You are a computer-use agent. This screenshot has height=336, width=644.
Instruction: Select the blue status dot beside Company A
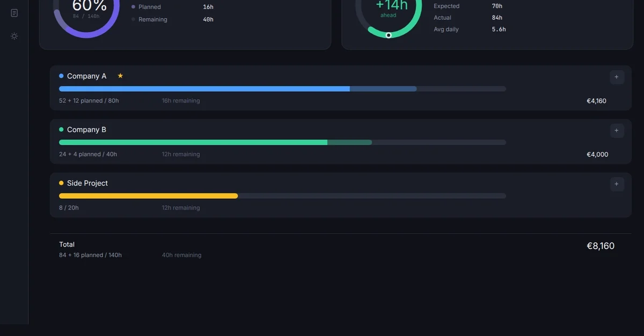pos(60,76)
